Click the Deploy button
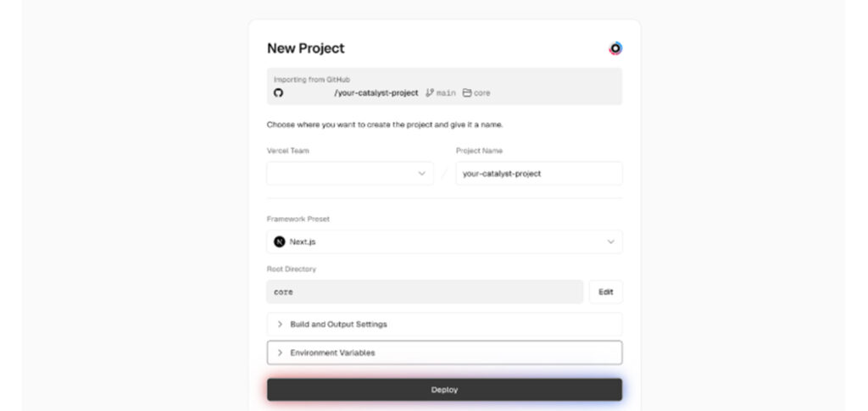 (444, 390)
